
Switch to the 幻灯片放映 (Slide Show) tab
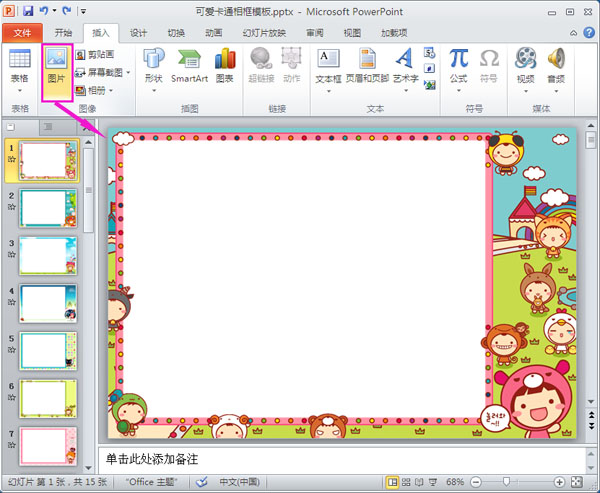tap(264, 33)
